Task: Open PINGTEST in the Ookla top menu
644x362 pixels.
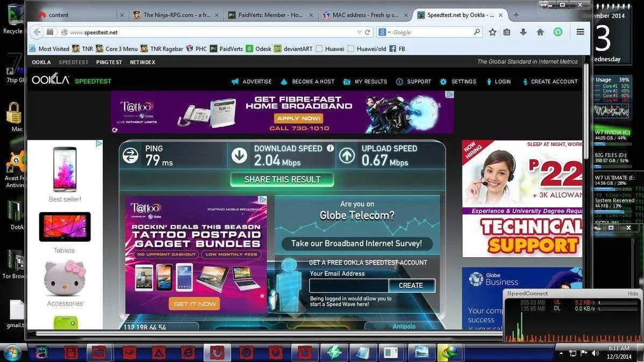Action: (109, 62)
